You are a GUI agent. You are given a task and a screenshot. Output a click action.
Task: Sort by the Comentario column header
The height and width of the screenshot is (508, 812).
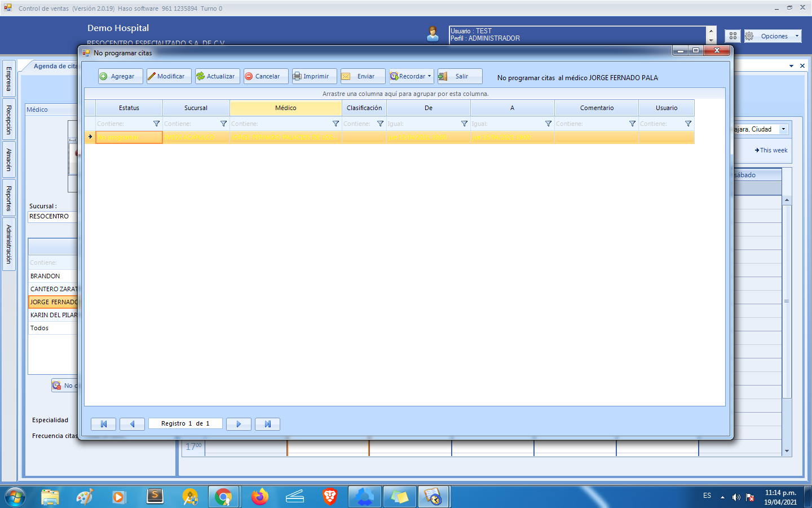click(597, 108)
